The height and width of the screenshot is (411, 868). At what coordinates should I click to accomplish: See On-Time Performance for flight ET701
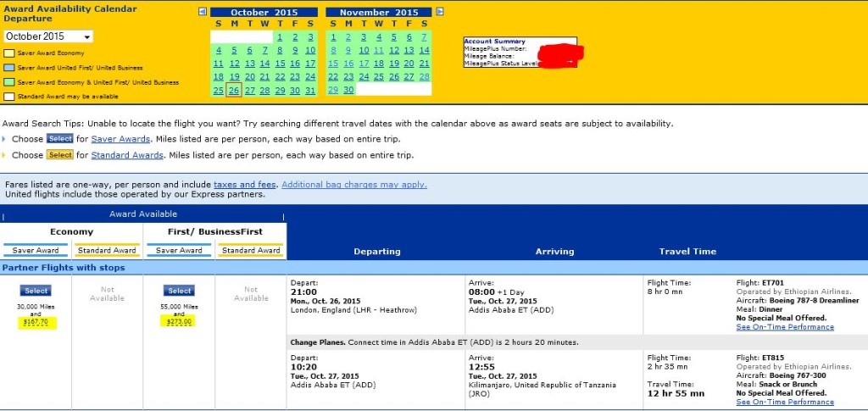(x=785, y=327)
